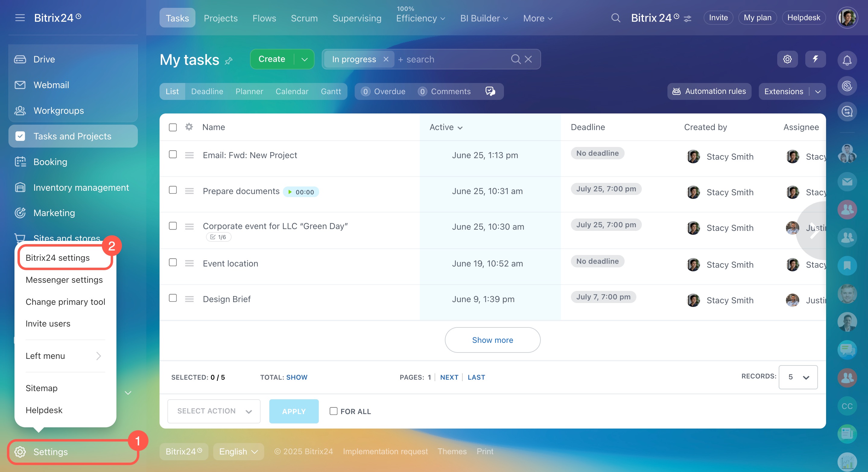Expand Left menu submenu

pyautogui.click(x=65, y=356)
